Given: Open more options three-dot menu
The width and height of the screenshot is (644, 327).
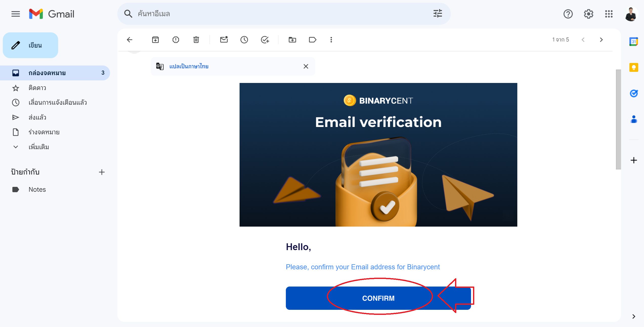Looking at the screenshot, I should point(331,40).
